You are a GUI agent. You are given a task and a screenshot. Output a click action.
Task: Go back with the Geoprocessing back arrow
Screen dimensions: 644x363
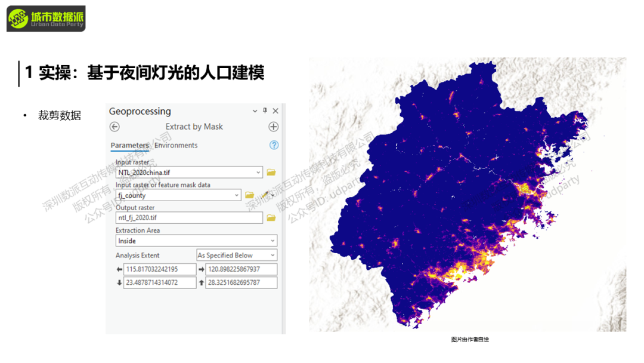114,127
